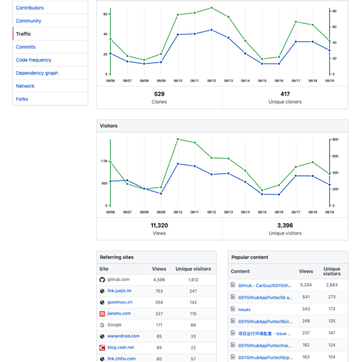Open the Dependency graph page

(37, 73)
